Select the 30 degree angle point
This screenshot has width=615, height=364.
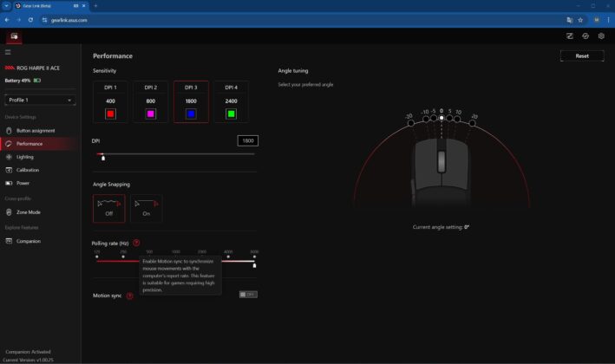click(x=472, y=123)
